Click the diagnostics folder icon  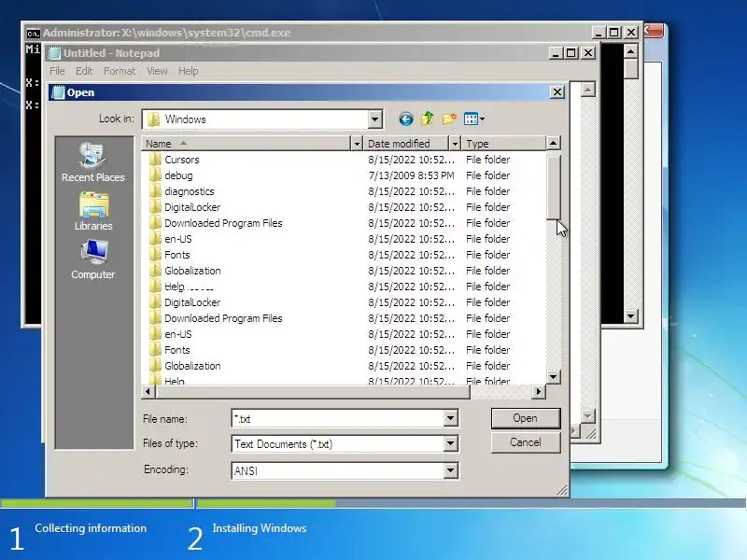155,191
